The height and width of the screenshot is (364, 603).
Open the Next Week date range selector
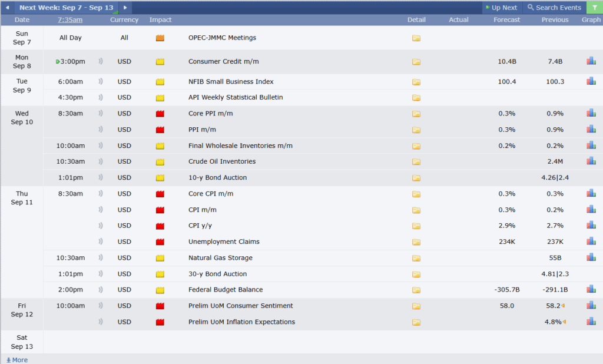pos(67,7)
